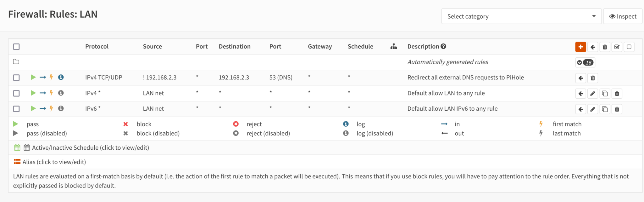The height and width of the screenshot is (202, 644).
Task: Open the Select category dropdown
Action: coord(521,16)
